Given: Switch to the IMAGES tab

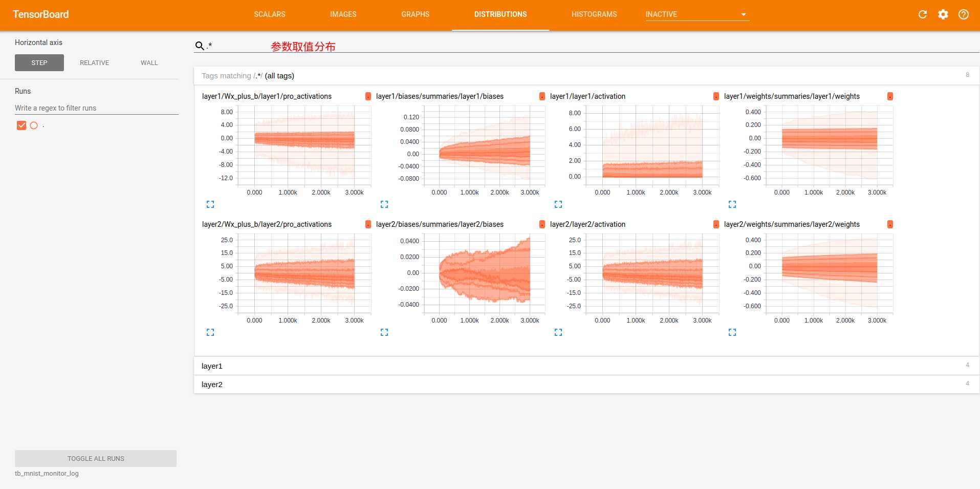Looking at the screenshot, I should pos(343,14).
